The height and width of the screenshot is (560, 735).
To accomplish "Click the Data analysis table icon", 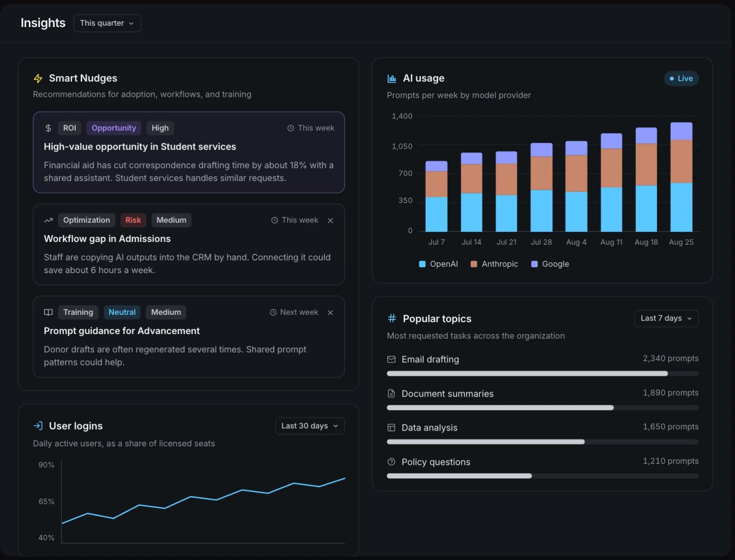I will [x=391, y=427].
